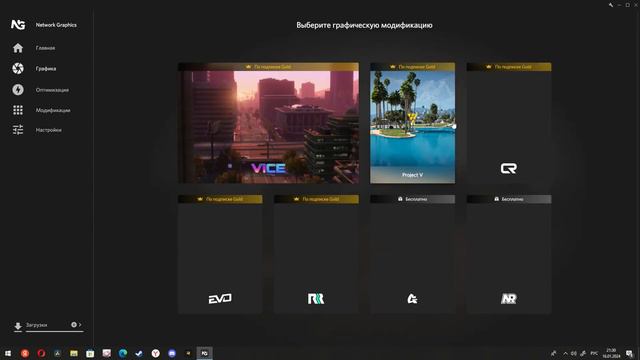Click Бесплатно banner above A logo card
The image size is (640, 360).
[x=412, y=199]
